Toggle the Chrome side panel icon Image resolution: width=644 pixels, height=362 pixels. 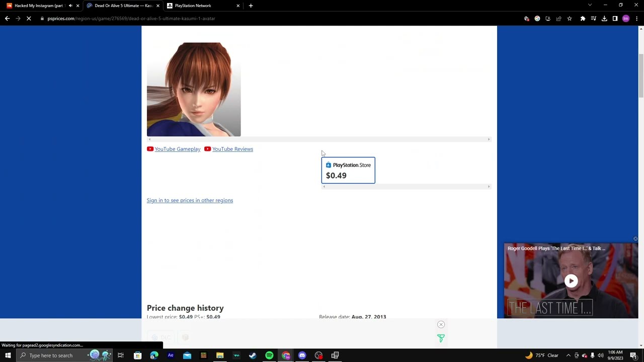click(615, 19)
